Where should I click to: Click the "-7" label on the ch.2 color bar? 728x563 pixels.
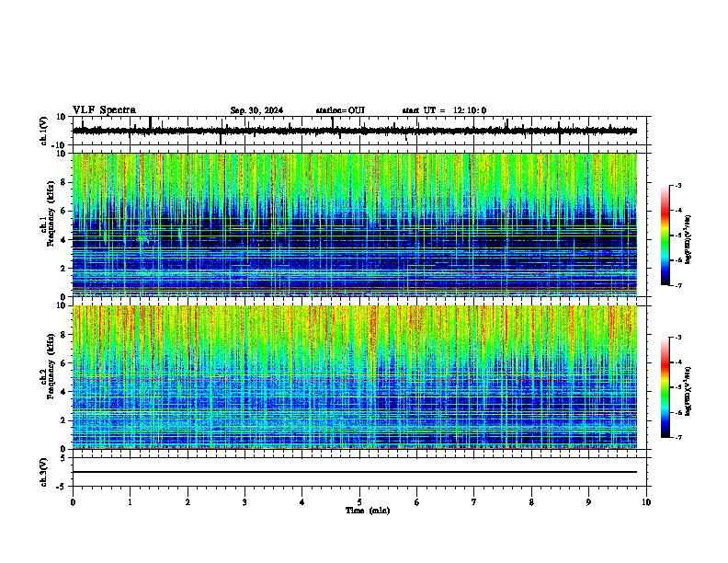[x=677, y=437]
